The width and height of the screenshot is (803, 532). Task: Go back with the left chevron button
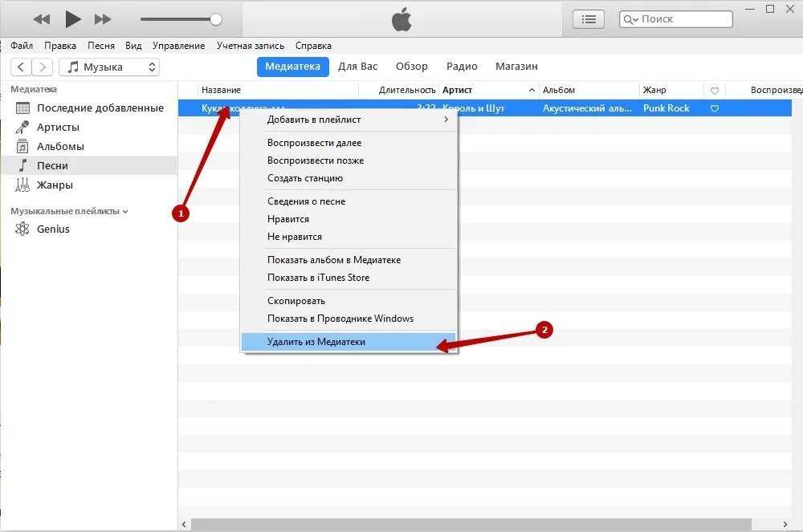click(21, 67)
